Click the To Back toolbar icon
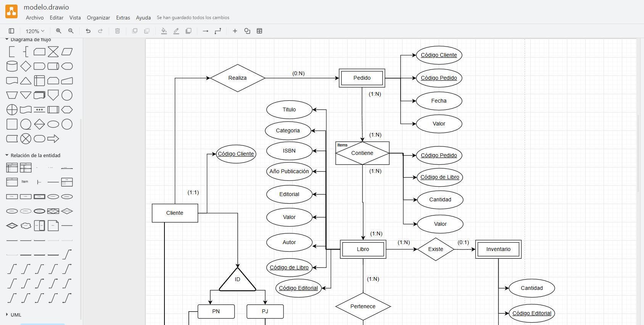The image size is (644, 325). 147,31
